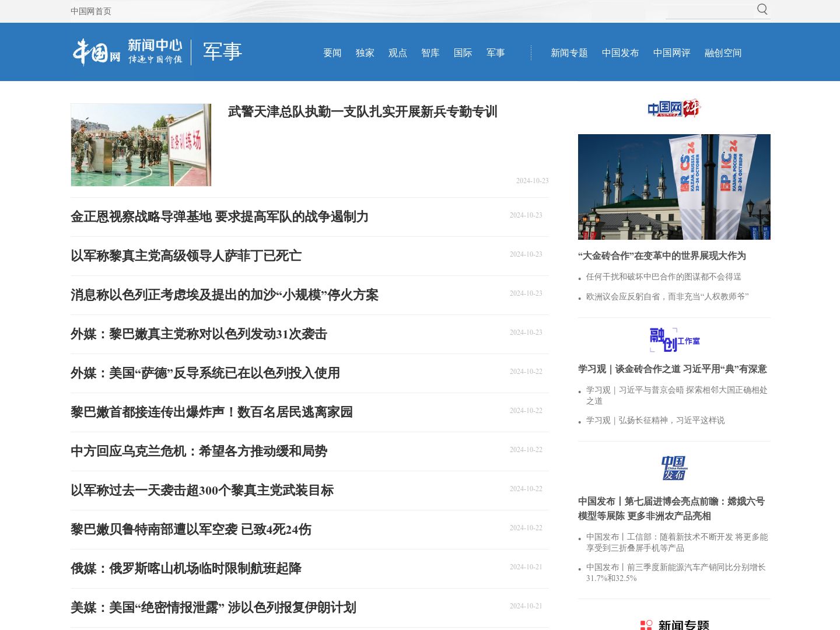The image size is (840, 630).
Task: Open 学习观｜谈金砖合作之道 headline
Action: (673, 369)
